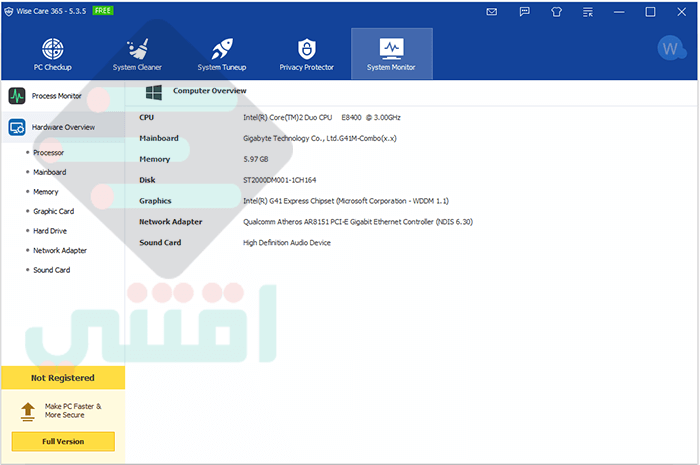The width and height of the screenshot is (700, 465).
Task: Select Processor in the sidebar
Action: pyautogui.click(x=49, y=153)
